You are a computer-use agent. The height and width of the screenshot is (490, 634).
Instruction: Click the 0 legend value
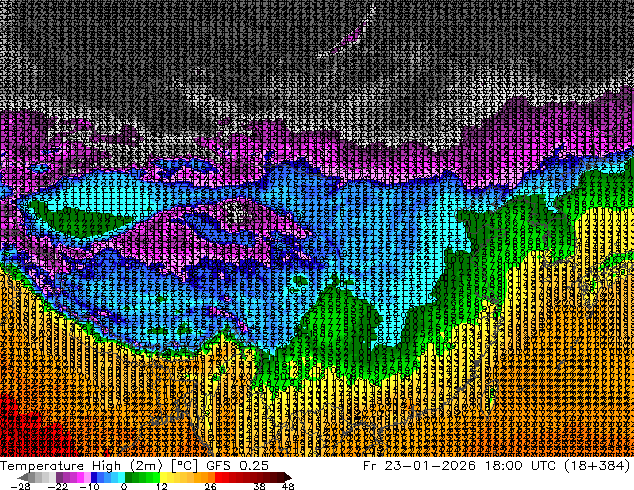coord(124,486)
